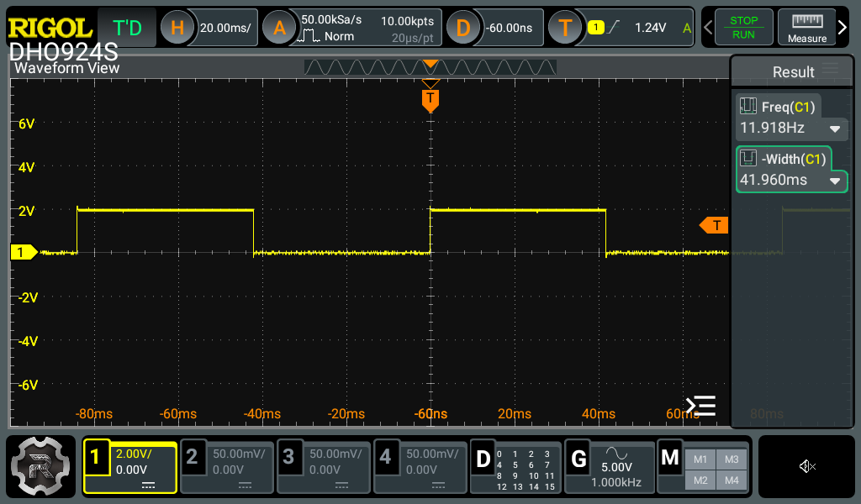This screenshot has height=504, width=861.
Task: Click the channel 1 0.00V offset value
Action: pyautogui.click(x=131, y=470)
